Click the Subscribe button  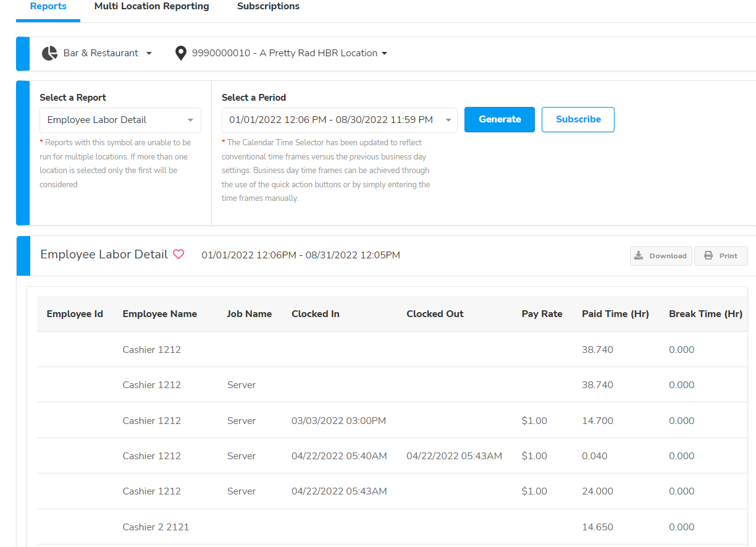[x=577, y=119]
